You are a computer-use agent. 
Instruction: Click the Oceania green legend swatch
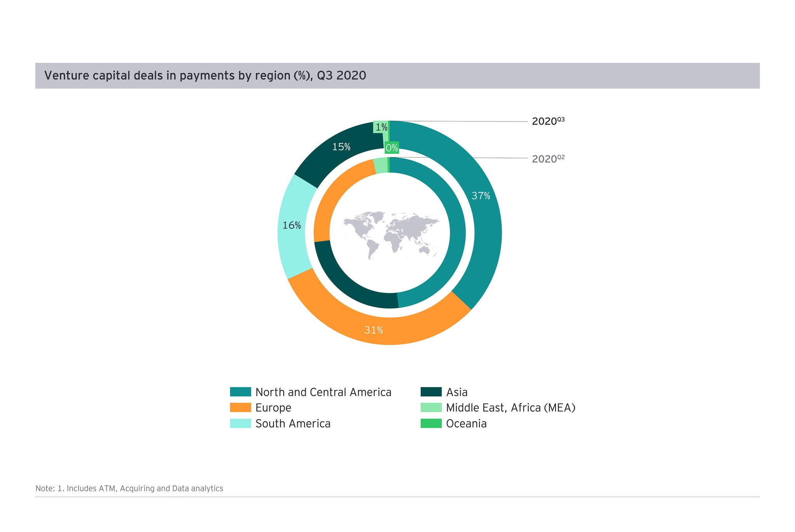coord(431,423)
